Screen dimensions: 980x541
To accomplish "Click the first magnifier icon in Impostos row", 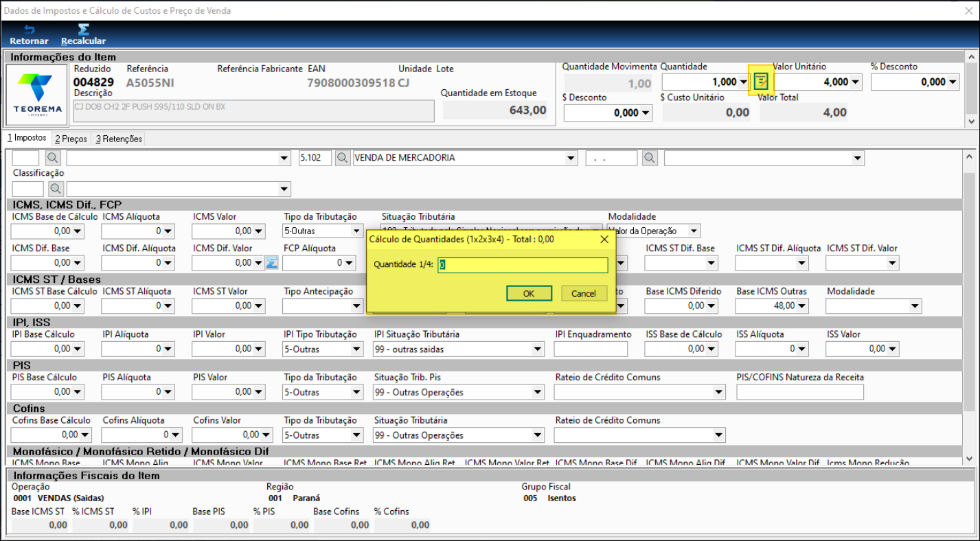I will (53, 158).
